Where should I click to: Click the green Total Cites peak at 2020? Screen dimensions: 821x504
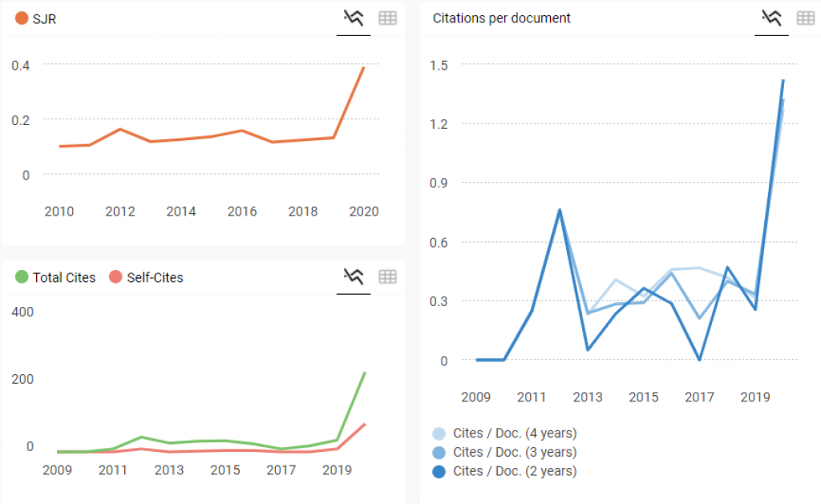pyautogui.click(x=365, y=373)
